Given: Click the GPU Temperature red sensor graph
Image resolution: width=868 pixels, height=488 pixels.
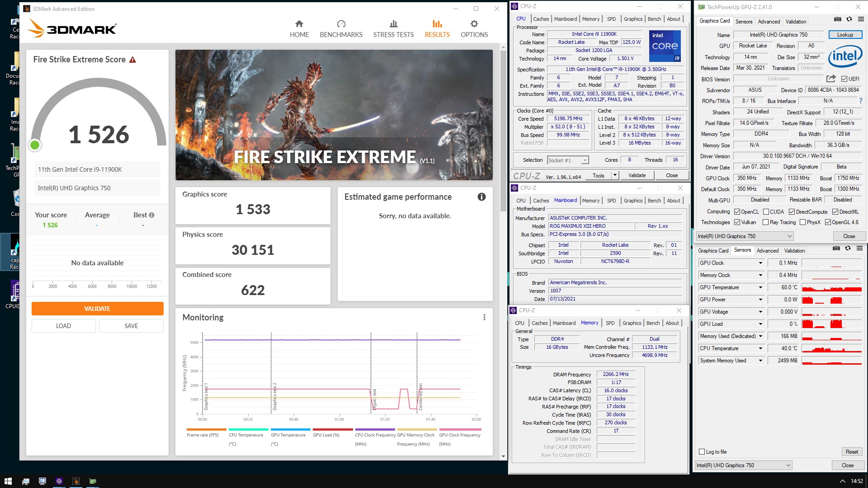Looking at the screenshot, I should click(x=831, y=287).
